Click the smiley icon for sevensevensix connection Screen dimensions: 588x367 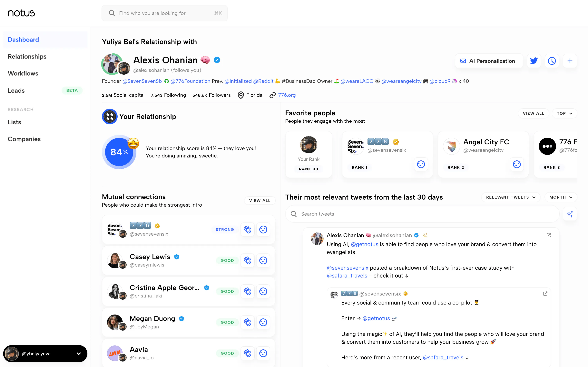pos(263,229)
